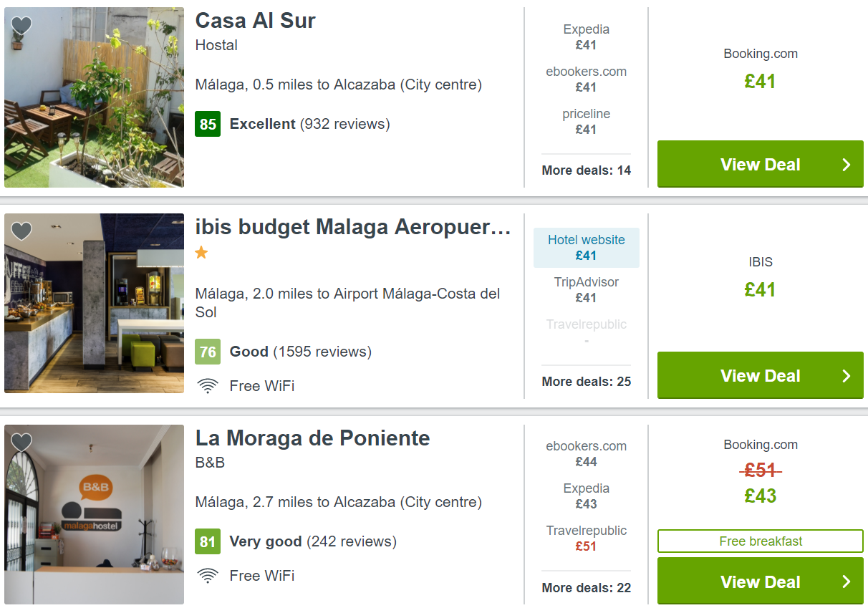Screen dimensions: 868x608
Task: Toggle heart on ibis budget Malaga listing
Action: coord(21,231)
